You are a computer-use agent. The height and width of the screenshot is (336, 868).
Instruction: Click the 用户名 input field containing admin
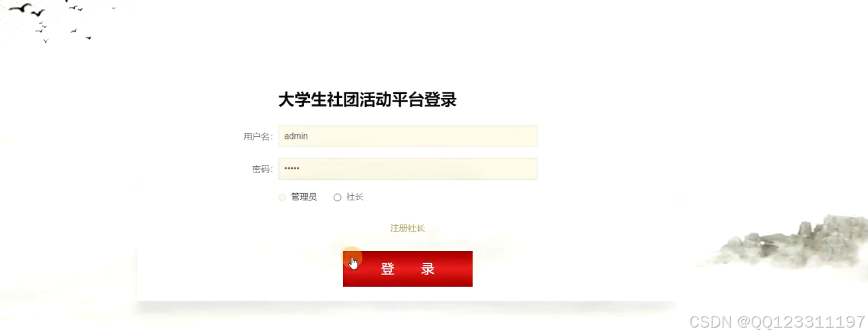pyautogui.click(x=408, y=136)
